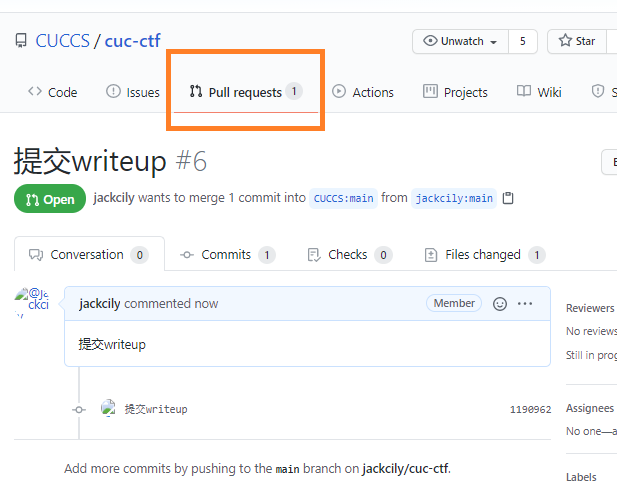Click the Still in progress text
617x488 pixels.
(x=590, y=355)
